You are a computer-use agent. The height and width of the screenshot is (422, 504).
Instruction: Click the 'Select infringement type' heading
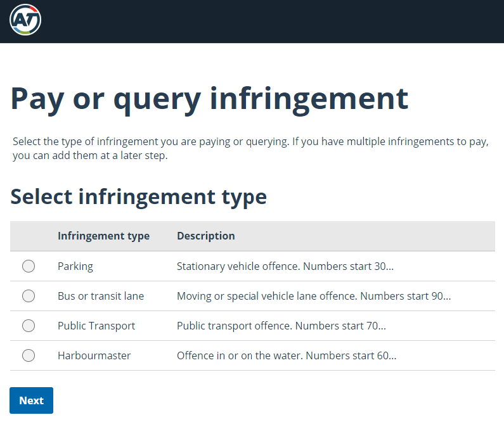pos(139,197)
